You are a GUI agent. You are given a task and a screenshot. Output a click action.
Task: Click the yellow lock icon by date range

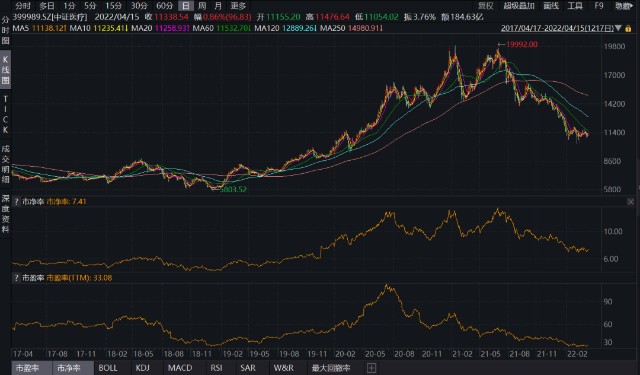[628, 29]
